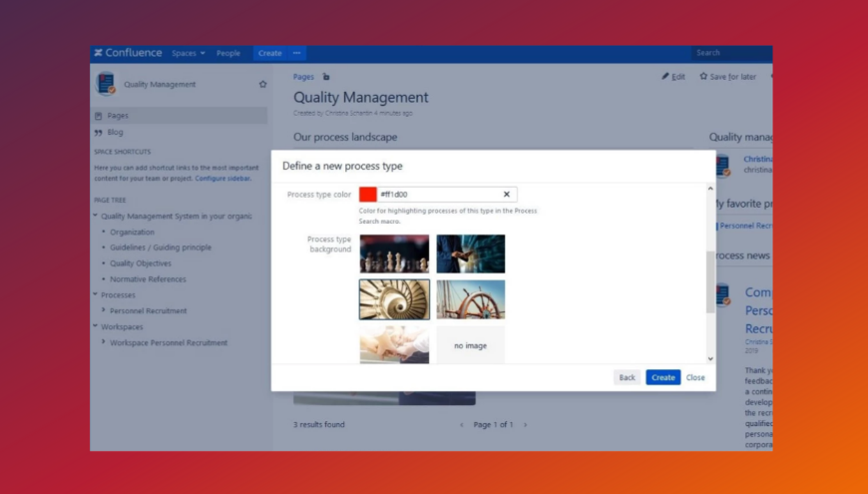Click the Edit pencil icon

coord(665,77)
